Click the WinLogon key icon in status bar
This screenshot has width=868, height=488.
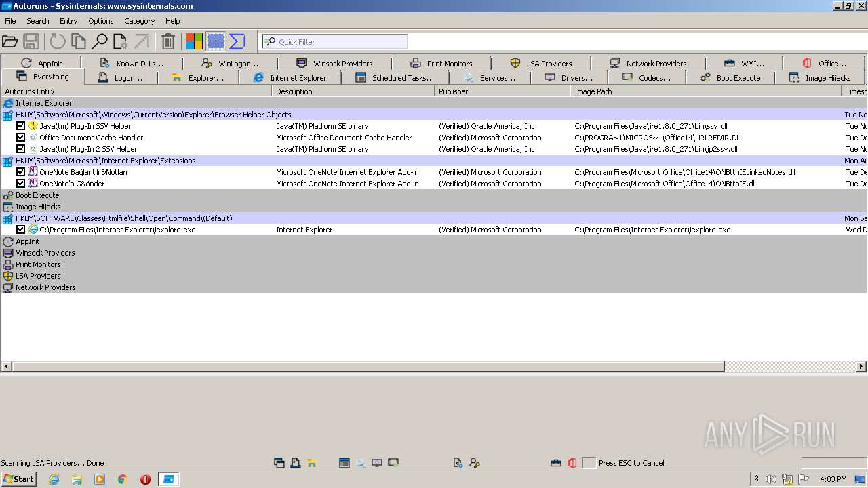click(475, 463)
